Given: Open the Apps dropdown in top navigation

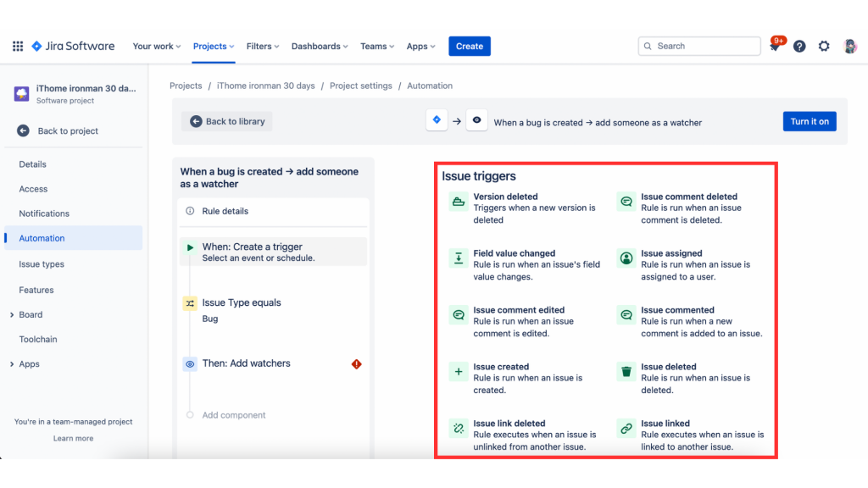Looking at the screenshot, I should click(420, 46).
